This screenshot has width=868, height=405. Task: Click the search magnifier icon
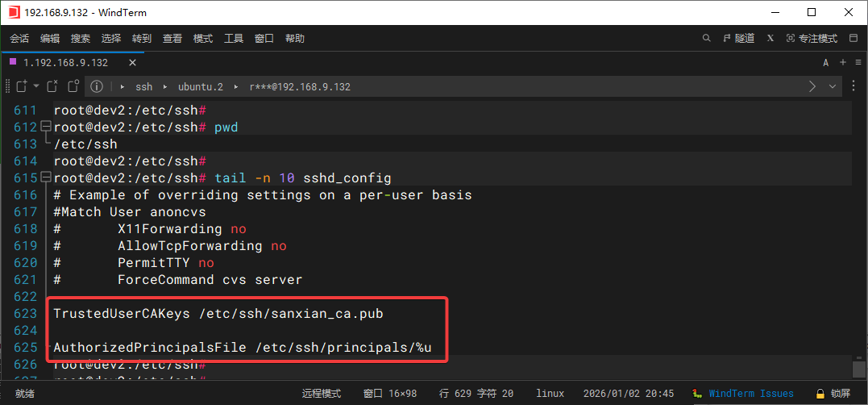[x=707, y=38]
